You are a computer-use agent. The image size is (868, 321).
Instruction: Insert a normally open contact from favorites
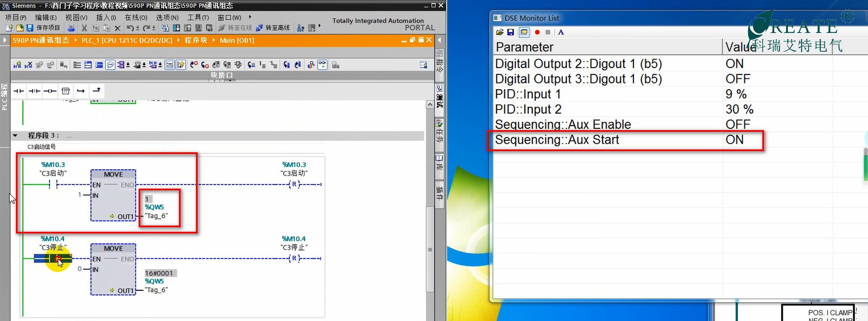(19, 90)
